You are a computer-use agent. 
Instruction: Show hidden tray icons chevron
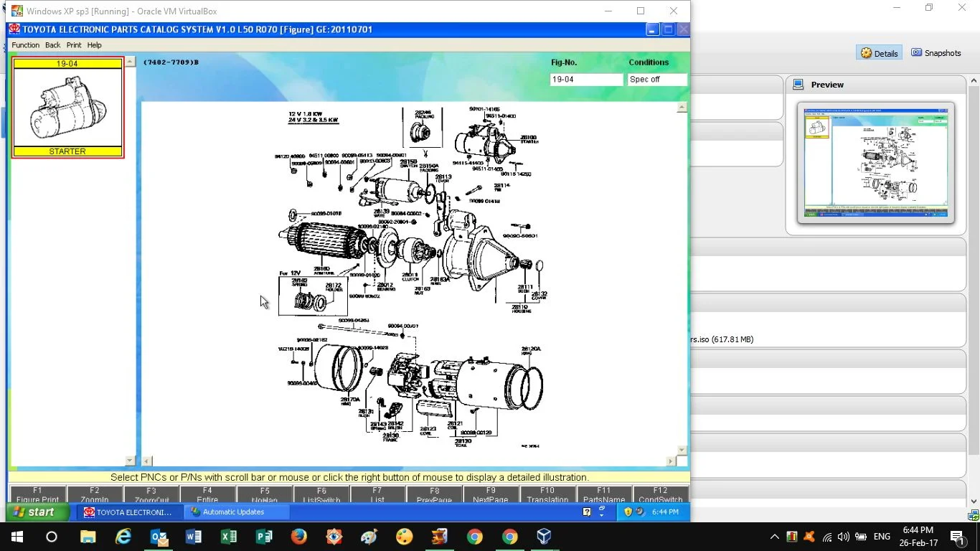click(x=775, y=537)
